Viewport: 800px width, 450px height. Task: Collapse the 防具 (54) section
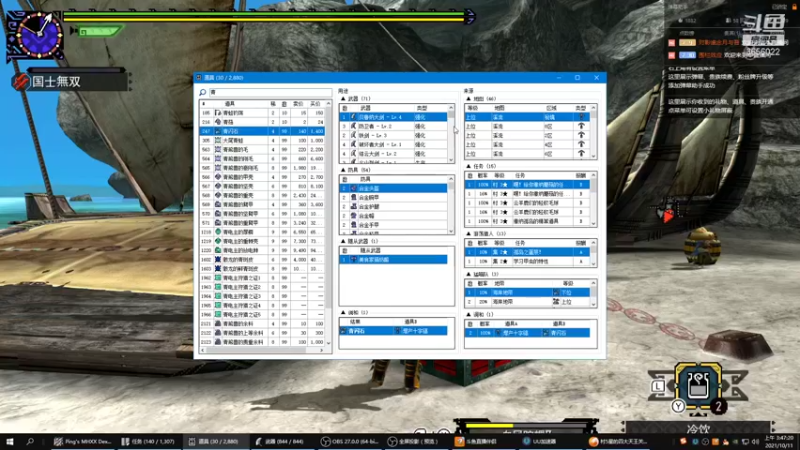pos(343,170)
